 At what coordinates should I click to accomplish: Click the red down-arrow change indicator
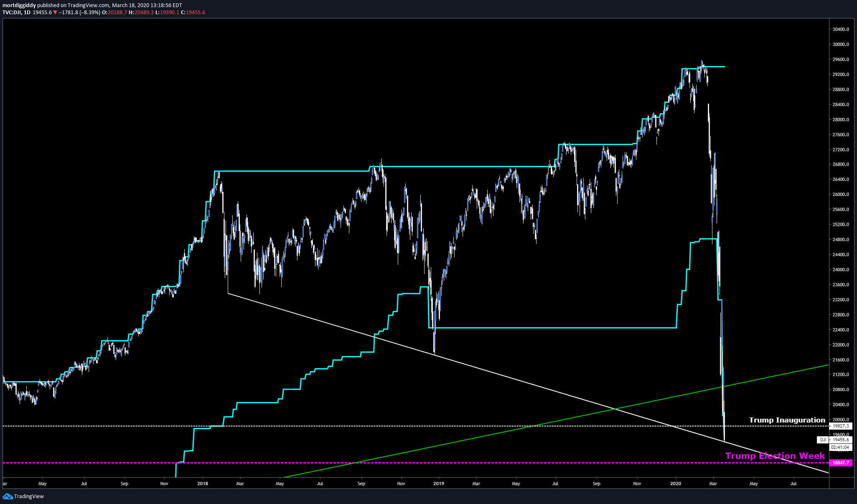55,13
